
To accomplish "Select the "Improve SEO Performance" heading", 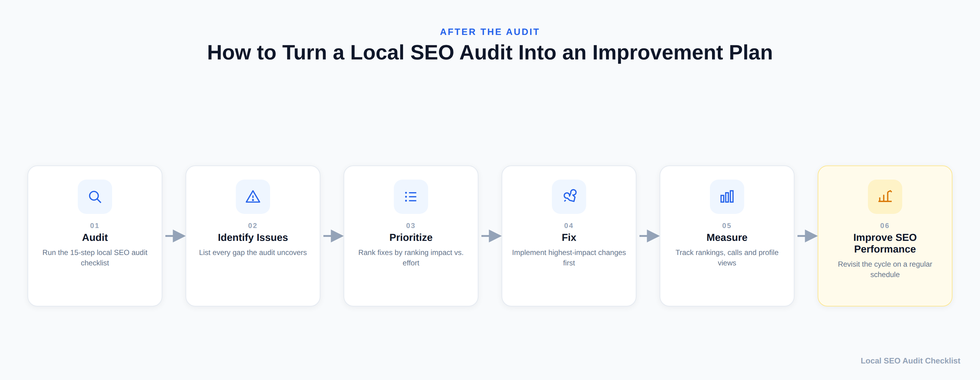I will pos(885,243).
